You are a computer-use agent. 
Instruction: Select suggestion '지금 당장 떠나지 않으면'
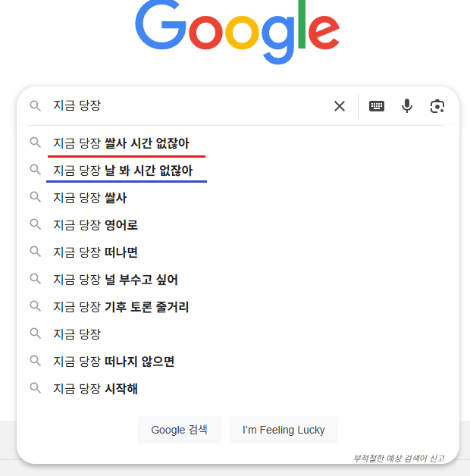(238, 362)
